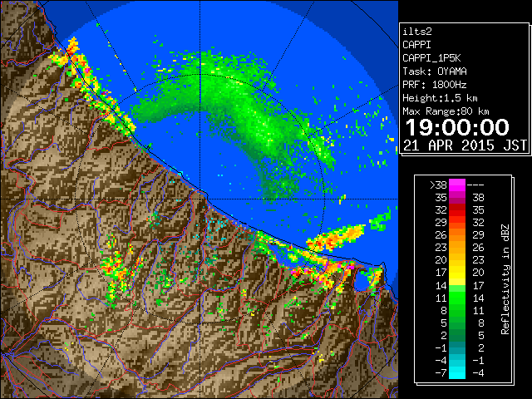Screen dimensions: 532x399
Task: Click the 'ilts2' label in info box
Action: point(417,32)
